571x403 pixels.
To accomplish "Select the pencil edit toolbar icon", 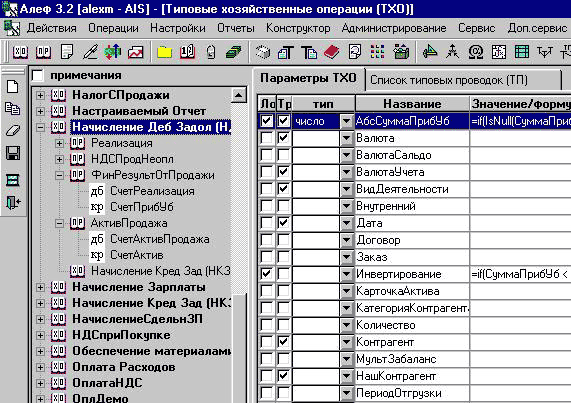I will [x=90, y=52].
